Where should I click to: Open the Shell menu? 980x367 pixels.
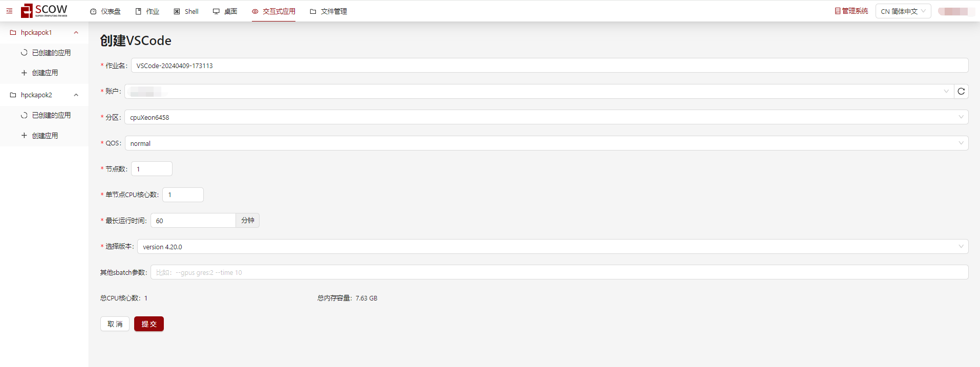[x=186, y=11]
